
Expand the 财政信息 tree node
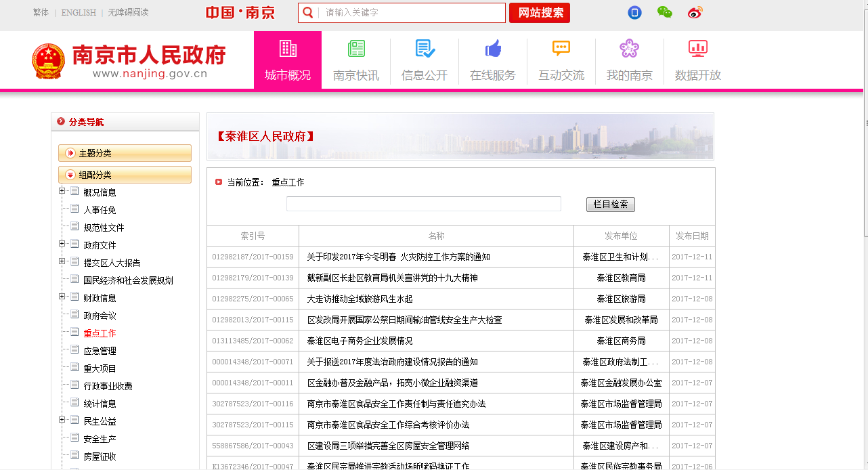pyautogui.click(x=62, y=297)
